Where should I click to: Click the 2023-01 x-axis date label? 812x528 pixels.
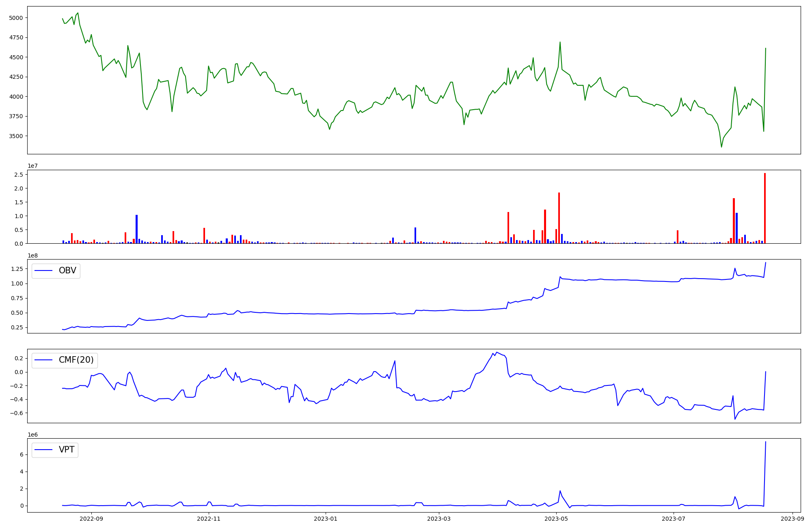pyautogui.click(x=326, y=519)
